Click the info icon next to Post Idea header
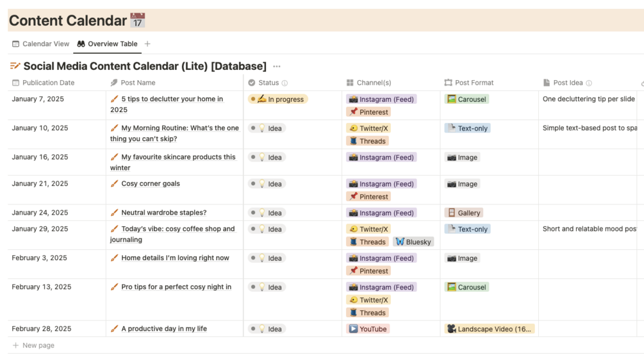This screenshot has height=364, width=644. point(589,83)
